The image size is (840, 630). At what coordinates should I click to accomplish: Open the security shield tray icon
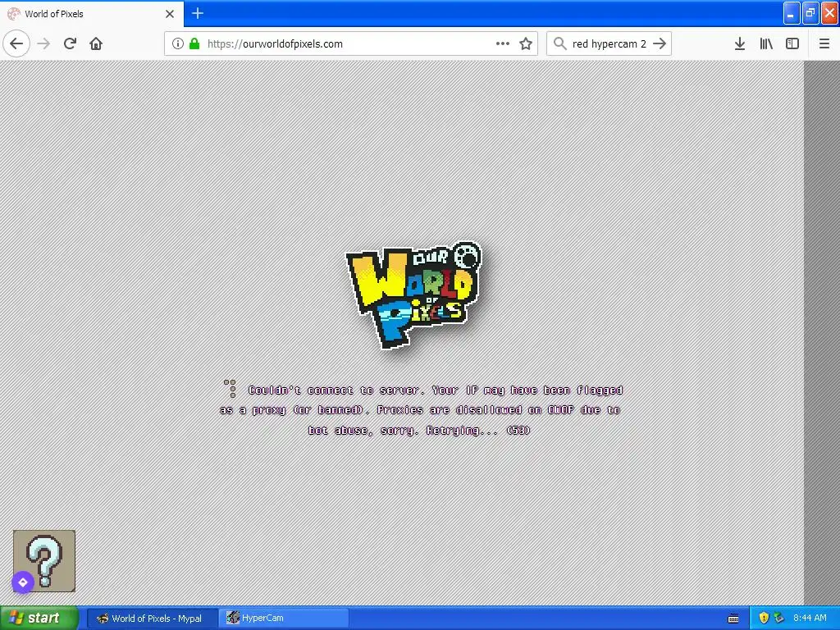click(764, 618)
